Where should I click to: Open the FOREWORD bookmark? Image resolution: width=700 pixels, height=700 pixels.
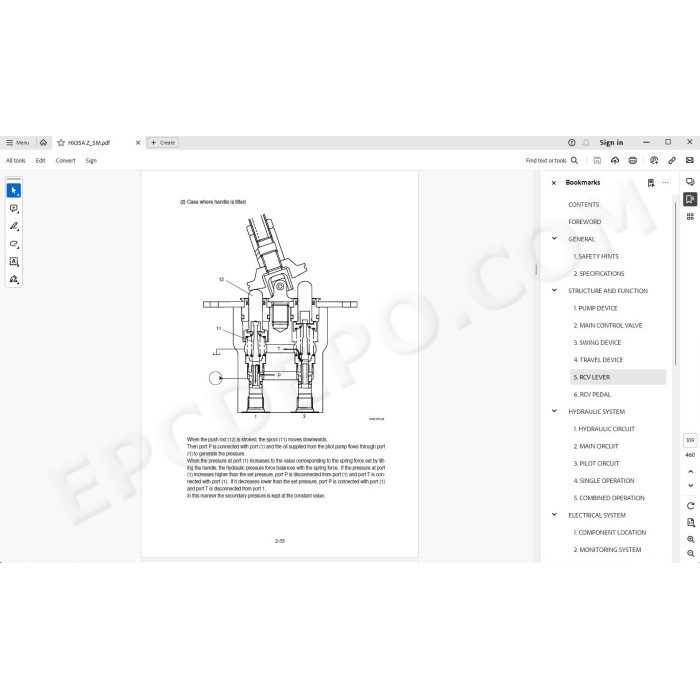point(584,222)
